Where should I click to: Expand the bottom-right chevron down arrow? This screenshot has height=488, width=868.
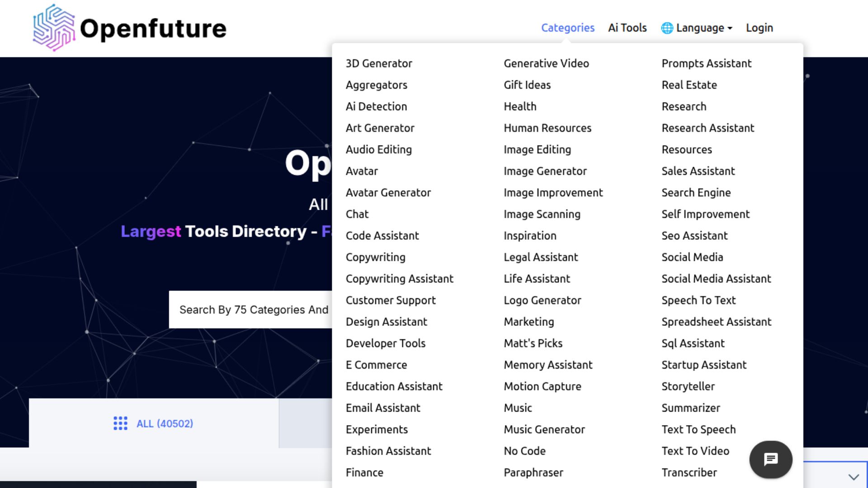(854, 477)
